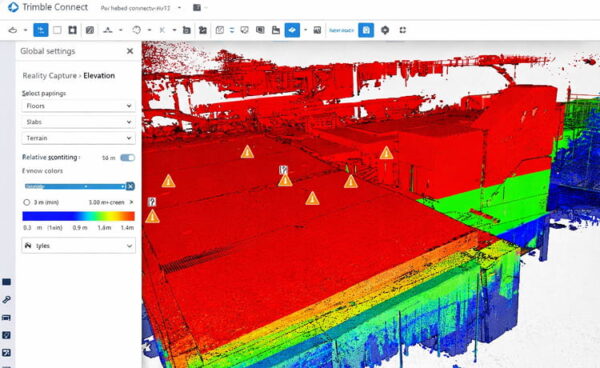600x368 pixels.
Task: Open the Terrain dropdown
Action: 78,138
